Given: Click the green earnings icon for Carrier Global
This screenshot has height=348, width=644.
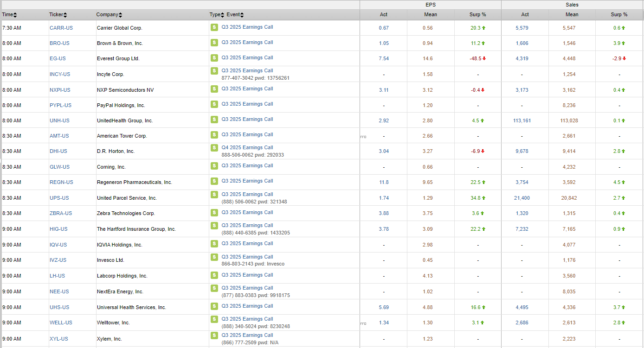Looking at the screenshot, I should click(x=214, y=27).
